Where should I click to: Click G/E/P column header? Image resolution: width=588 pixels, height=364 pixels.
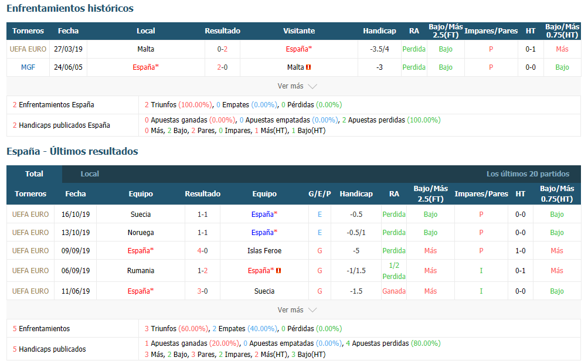tap(320, 194)
